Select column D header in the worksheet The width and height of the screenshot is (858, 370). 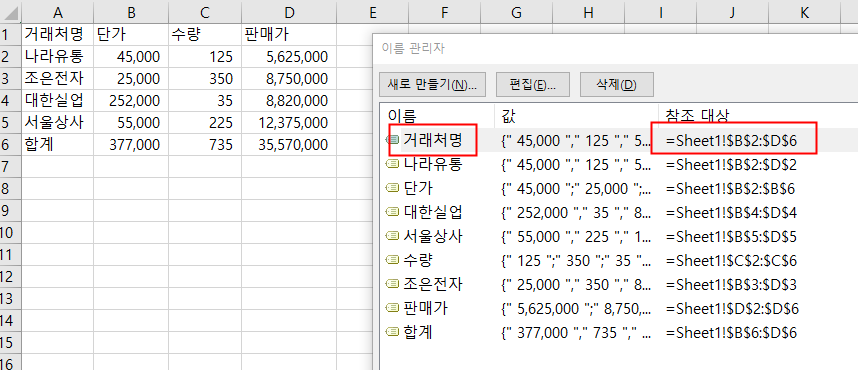click(x=289, y=12)
